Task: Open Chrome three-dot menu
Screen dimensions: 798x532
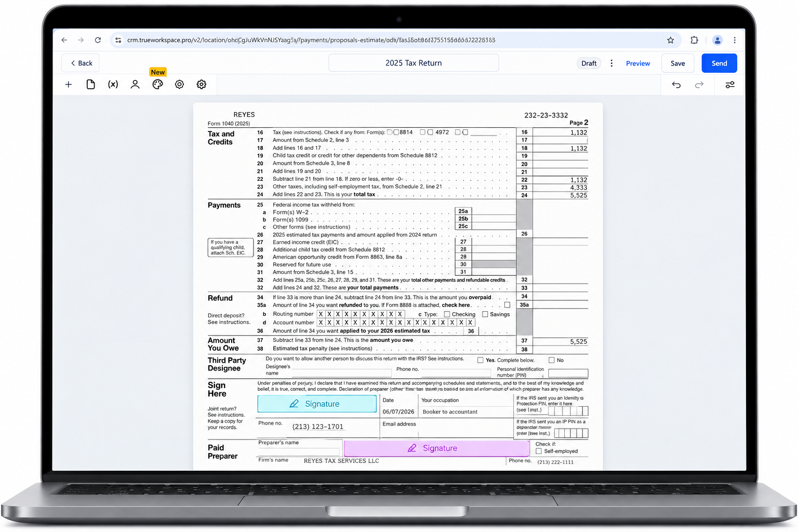Action: (x=735, y=40)
